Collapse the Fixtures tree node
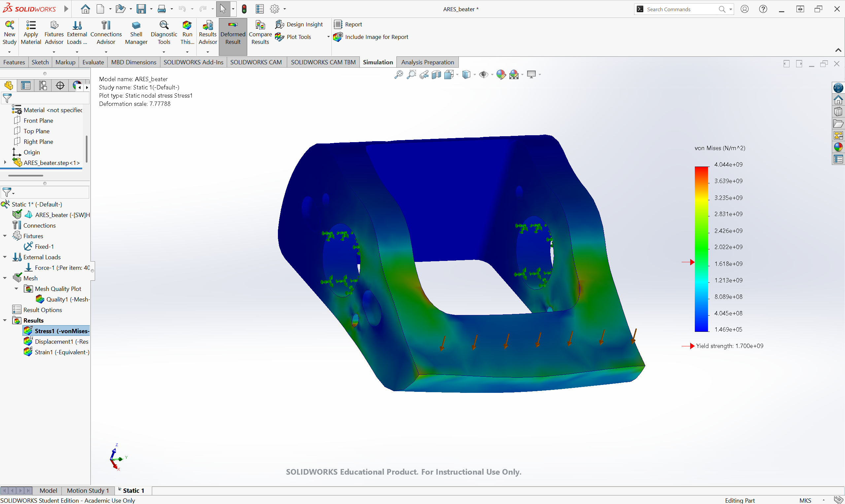 click(x=5, y=236)
